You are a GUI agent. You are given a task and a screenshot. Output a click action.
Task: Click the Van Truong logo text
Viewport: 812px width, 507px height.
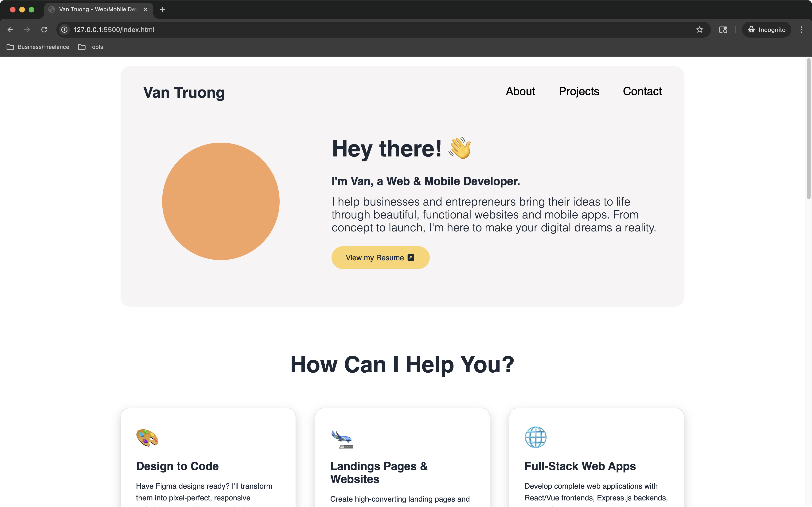click(184, 93)
